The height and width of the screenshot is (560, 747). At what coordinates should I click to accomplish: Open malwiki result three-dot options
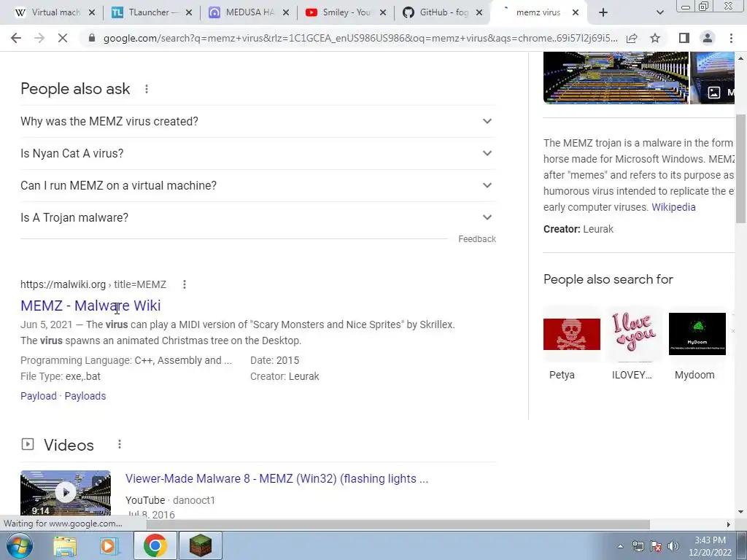(x=185, y=284)
